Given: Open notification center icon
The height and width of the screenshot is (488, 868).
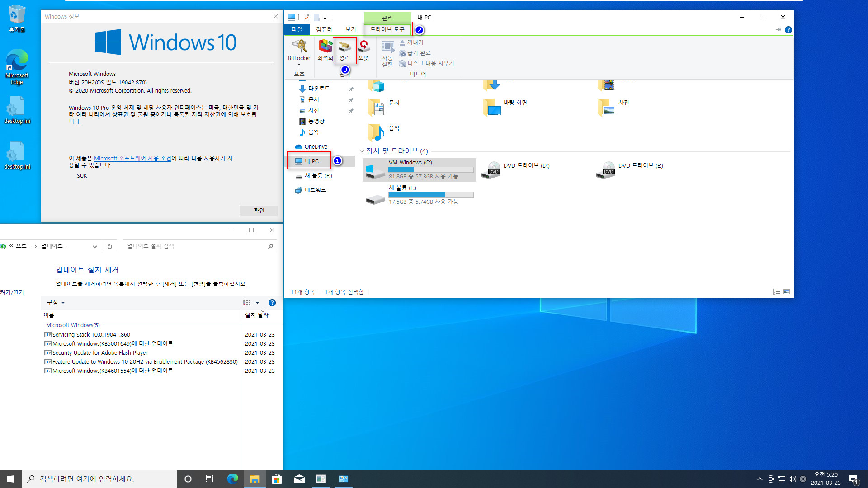Looking at the screenshot, I should [x=854, y=479].
